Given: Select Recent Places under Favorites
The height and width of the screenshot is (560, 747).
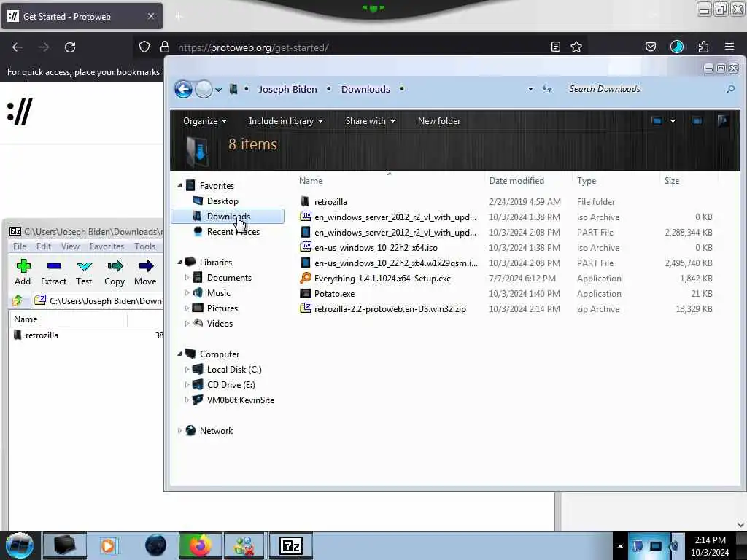Looking at the screenshot, I should 233,232.
